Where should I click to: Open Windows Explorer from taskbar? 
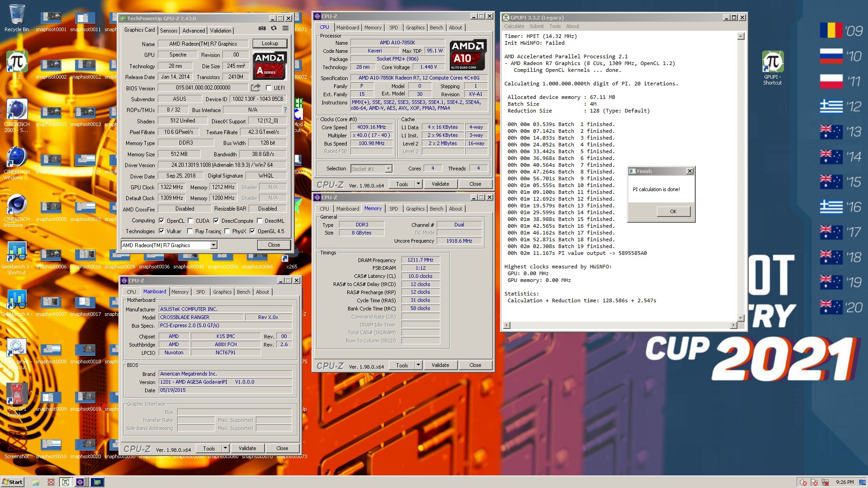pyautogui.click(x=36, y=482)
